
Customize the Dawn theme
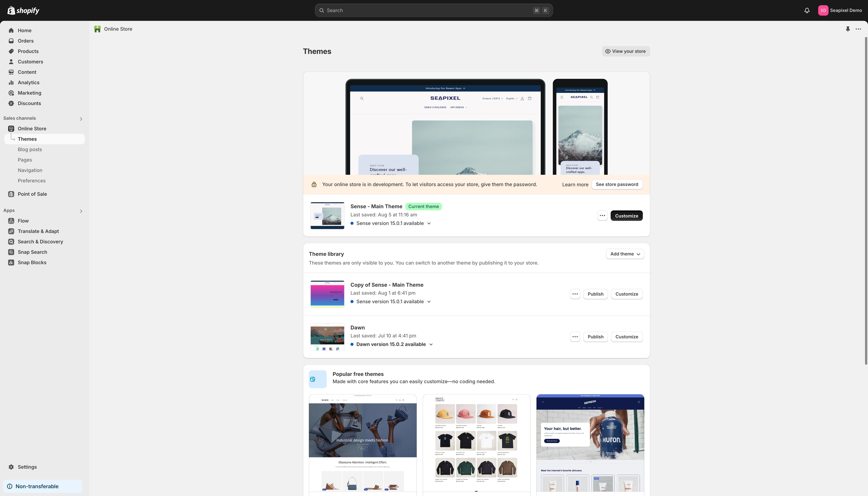click(626, 336)
